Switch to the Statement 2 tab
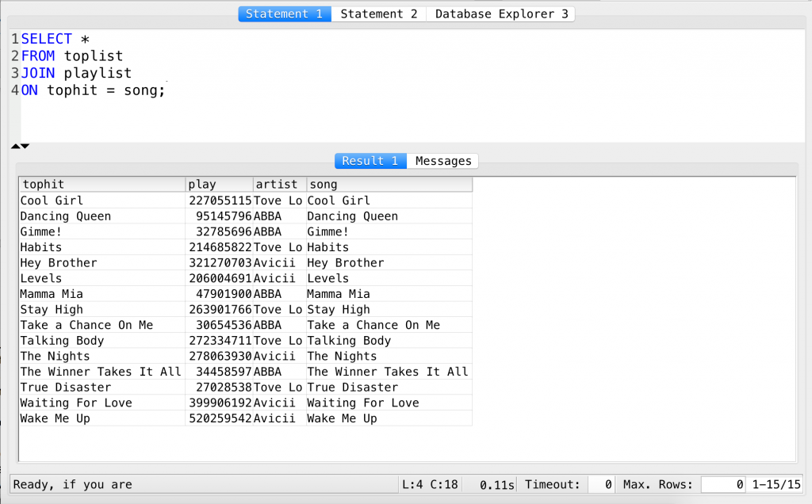This screenshot has height=504, width=812. click(378, 13)
